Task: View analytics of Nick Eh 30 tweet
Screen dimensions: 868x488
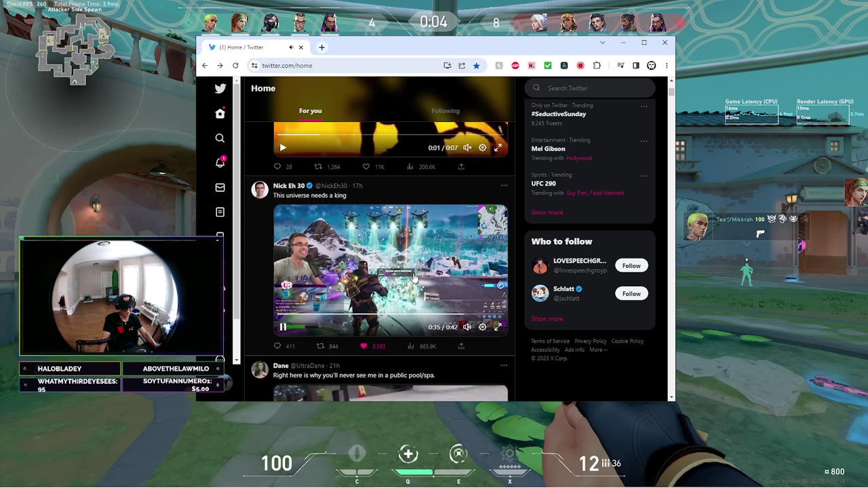Action: pyautogui.click(x=410, y=346)
